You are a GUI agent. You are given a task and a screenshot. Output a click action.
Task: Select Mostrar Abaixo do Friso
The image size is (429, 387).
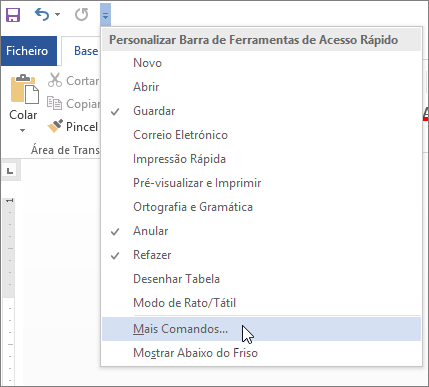point(261,353)
